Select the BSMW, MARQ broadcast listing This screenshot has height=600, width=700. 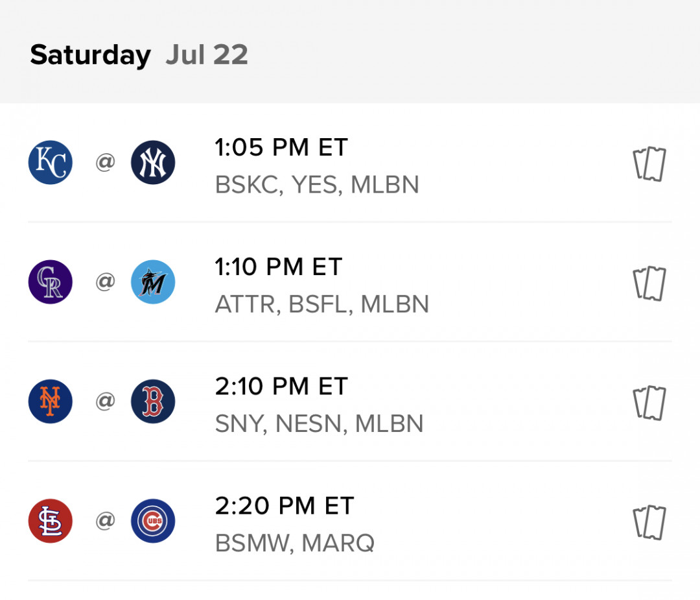click(x=295, y=544)
